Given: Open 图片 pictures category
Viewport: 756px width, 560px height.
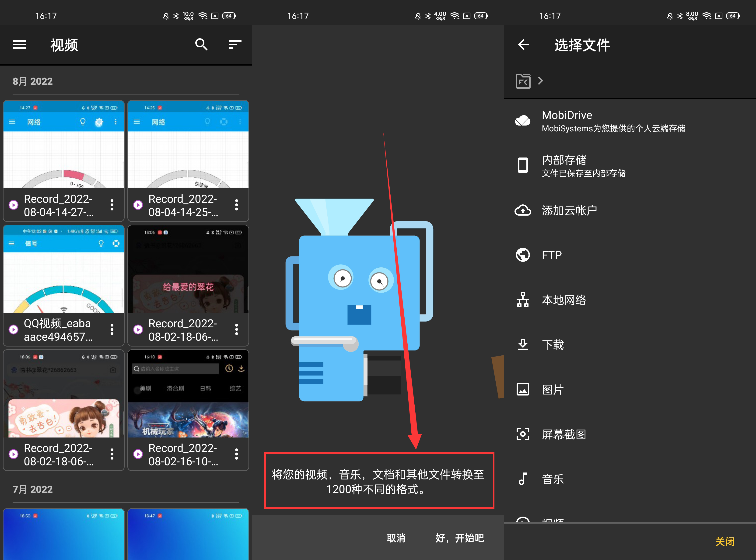Looking at the screenshot, I should click(x=630, y=389).
